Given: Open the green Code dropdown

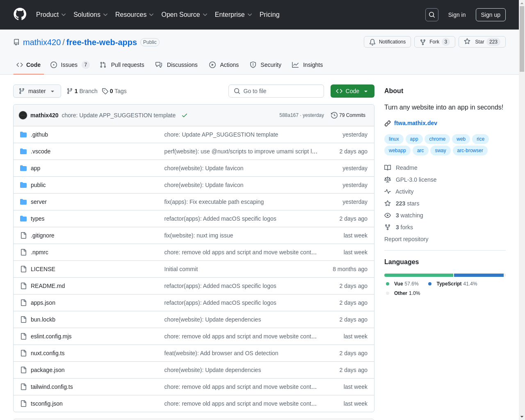Looking at the screenshot, I should coord(352,91).
